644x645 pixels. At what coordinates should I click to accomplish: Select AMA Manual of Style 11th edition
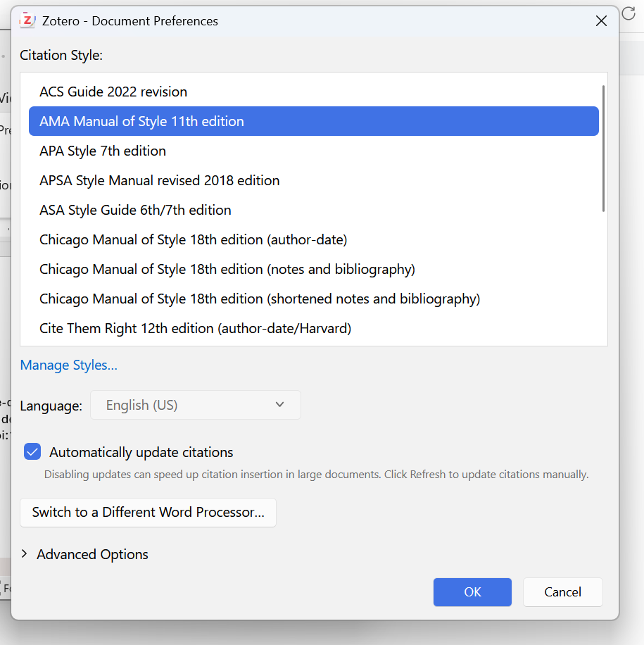[x=314, y=121]
